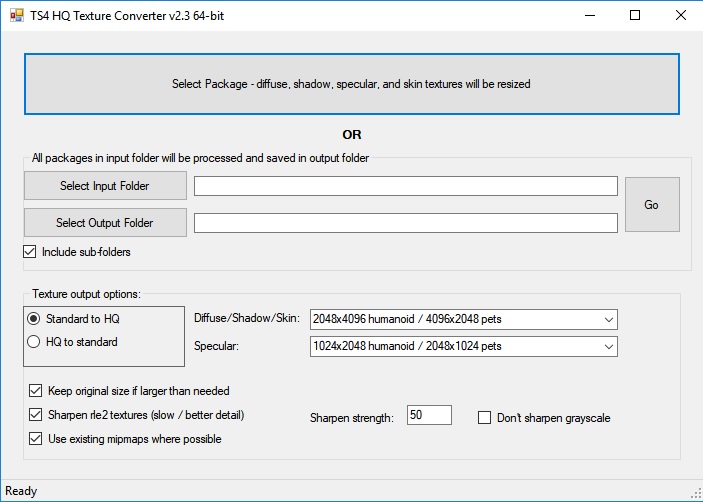Click the Diffuse/Shadow/Skin label
Image resolution: width=703 pixels, height=502 pixels.
coord(247,318)
